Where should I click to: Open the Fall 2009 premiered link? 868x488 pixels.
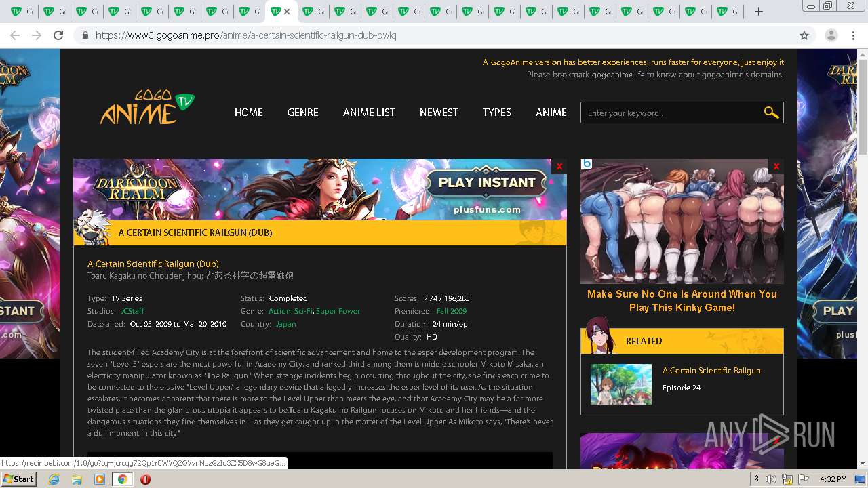coord(452,311)
